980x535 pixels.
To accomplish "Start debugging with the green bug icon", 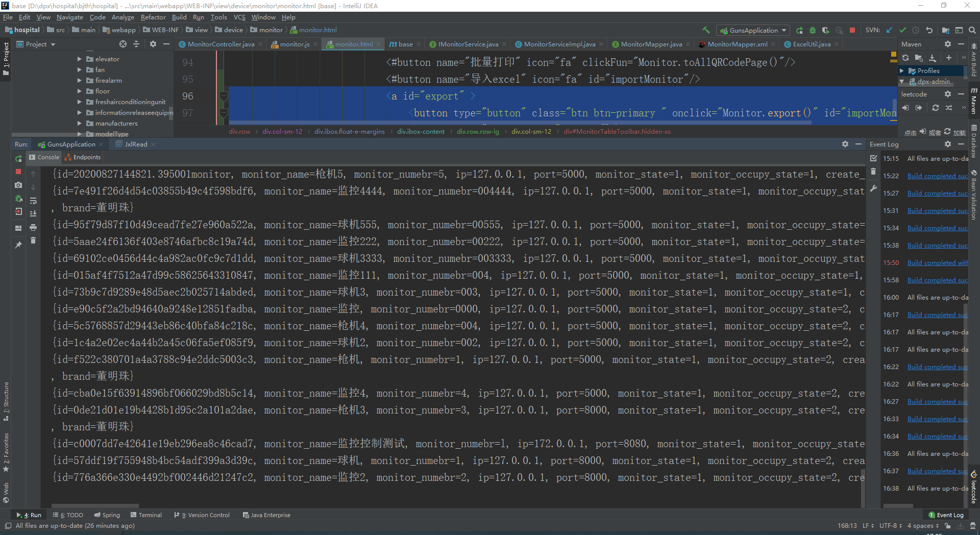I will (813, 30).
